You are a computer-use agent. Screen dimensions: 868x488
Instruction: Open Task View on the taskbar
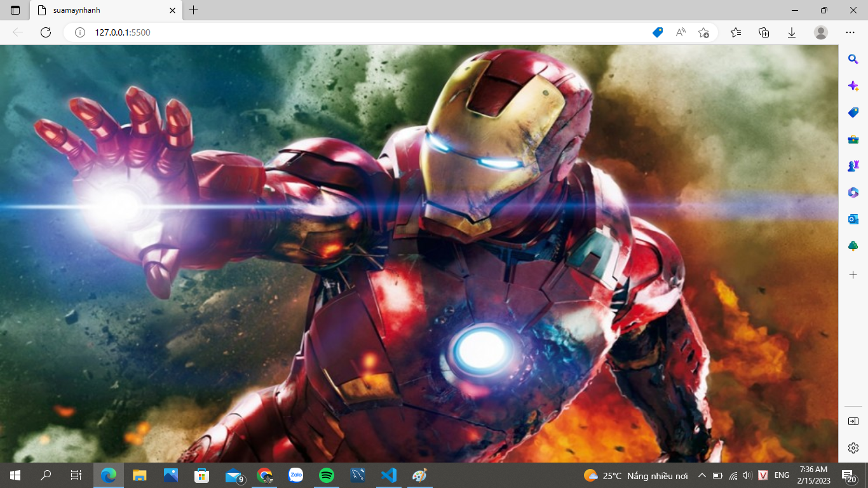pos(76,475)
